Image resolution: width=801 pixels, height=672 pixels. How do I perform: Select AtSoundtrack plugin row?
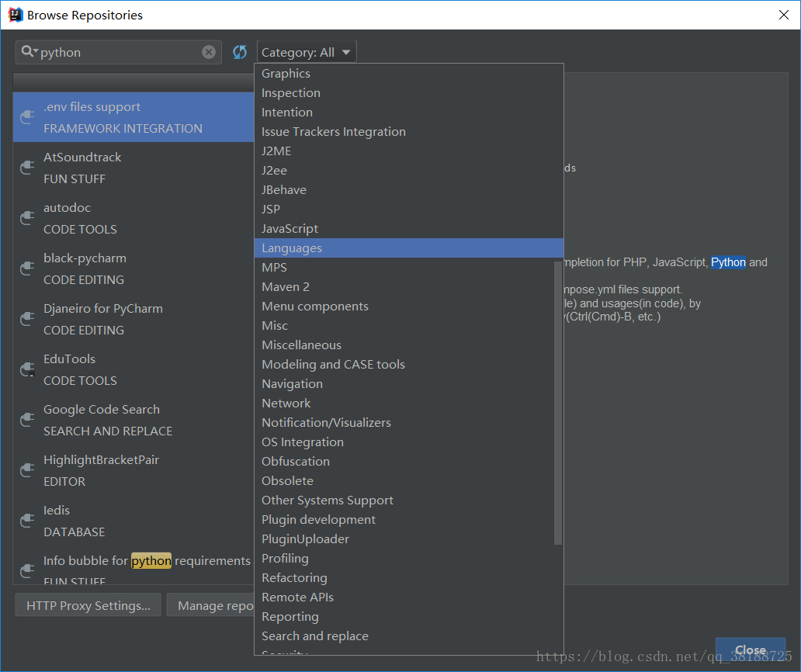pyautogui.click(x=133, y=168)
